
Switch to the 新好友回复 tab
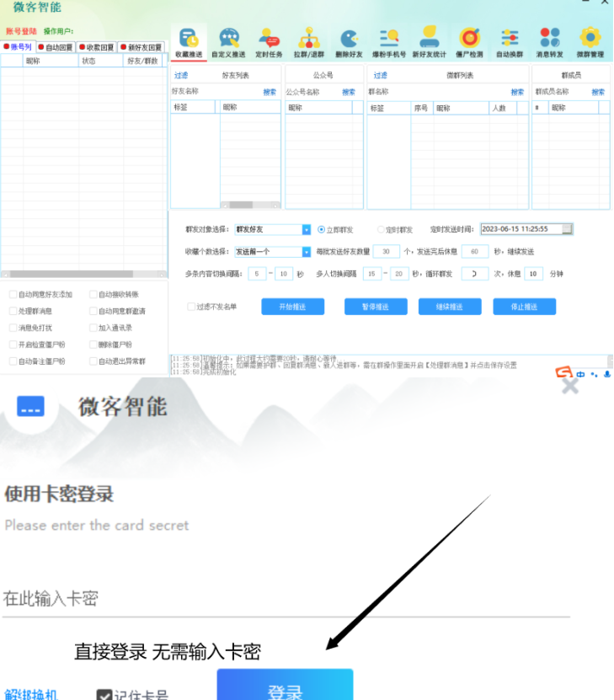tap(141, 47)
